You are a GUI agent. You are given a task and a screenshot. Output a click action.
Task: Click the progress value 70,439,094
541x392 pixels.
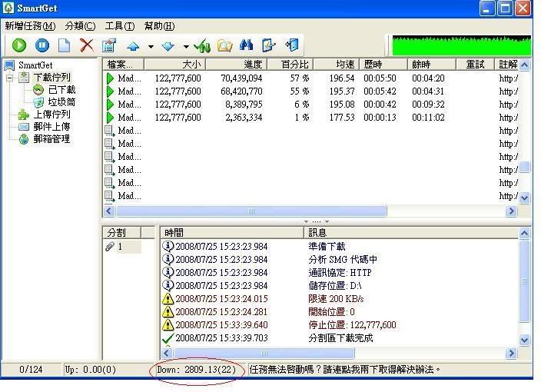click(241, 78)
